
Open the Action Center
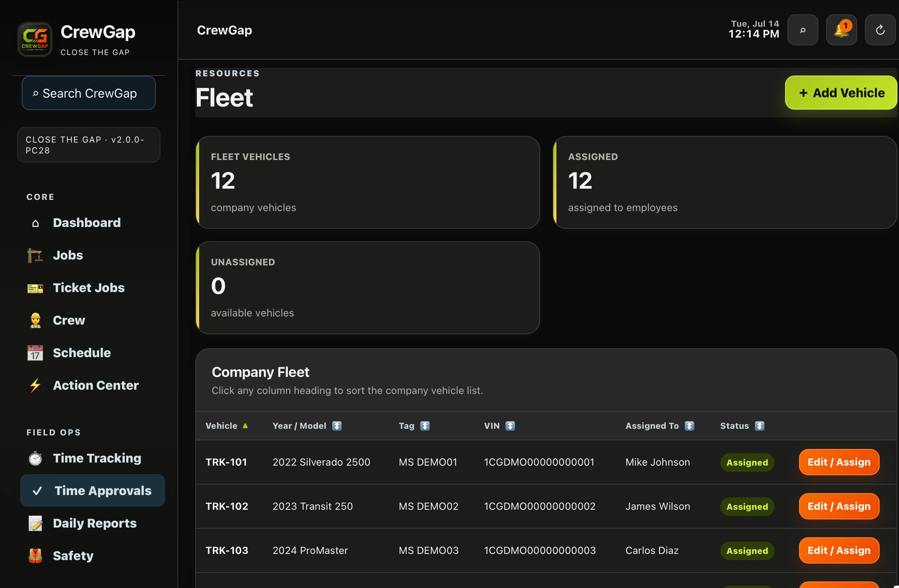[92, 386]
